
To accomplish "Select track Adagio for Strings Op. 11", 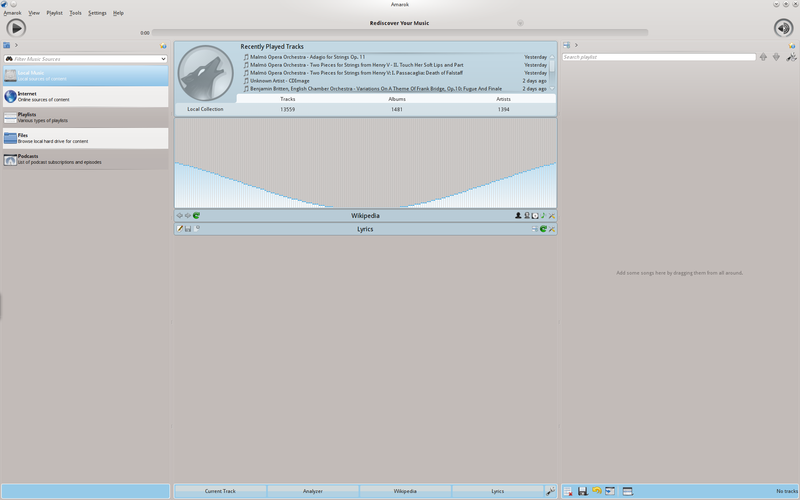I will tap(307, 57).
